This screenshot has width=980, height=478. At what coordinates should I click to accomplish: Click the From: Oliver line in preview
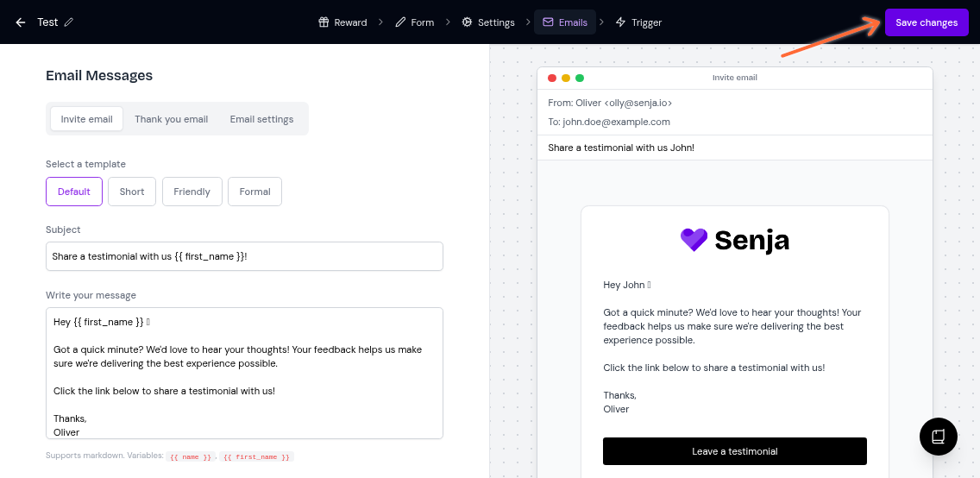pyautogui.click(x=610, y=103)
